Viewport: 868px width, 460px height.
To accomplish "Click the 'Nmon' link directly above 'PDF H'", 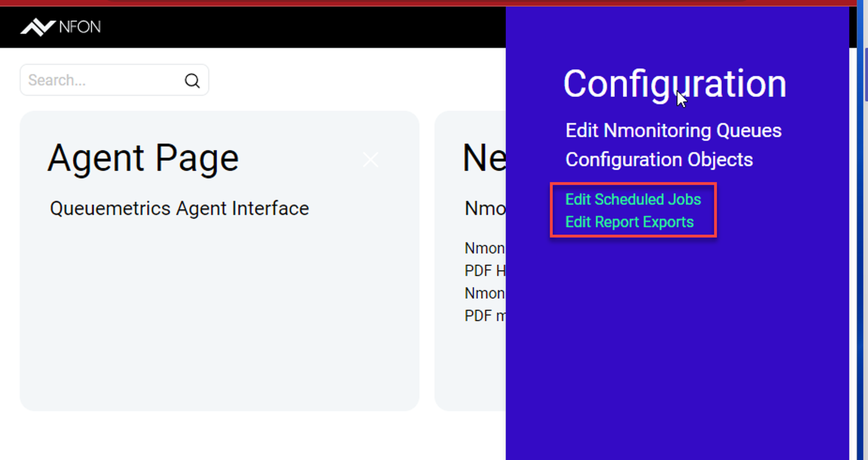I will tap(484, 248).
